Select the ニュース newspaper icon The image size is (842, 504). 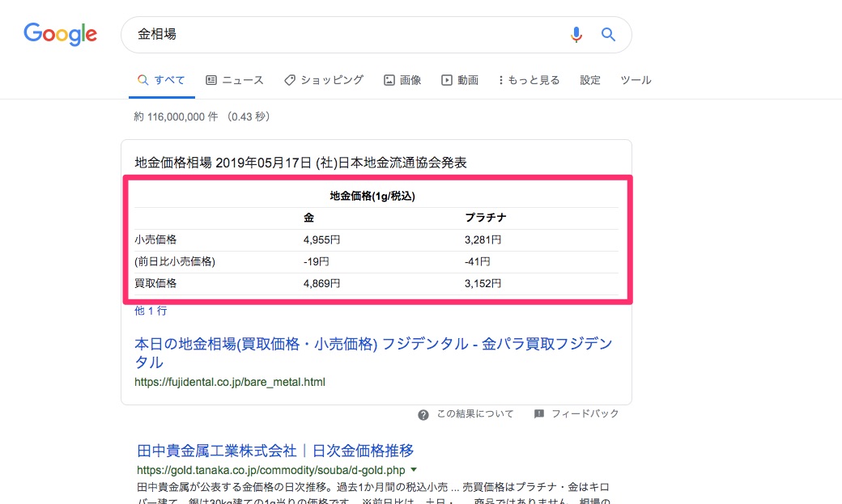click(x=212, y=79)
